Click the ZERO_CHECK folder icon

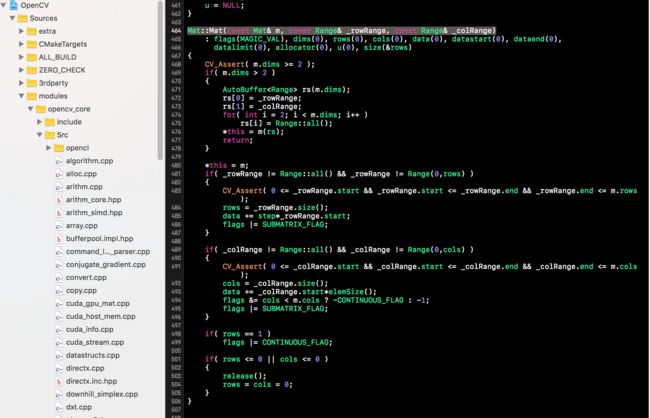pyautogui.click(x=32, y=70)
